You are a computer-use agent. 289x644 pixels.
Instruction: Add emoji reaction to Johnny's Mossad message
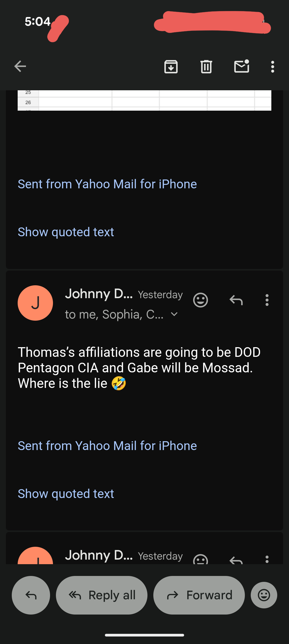[200, 300]
